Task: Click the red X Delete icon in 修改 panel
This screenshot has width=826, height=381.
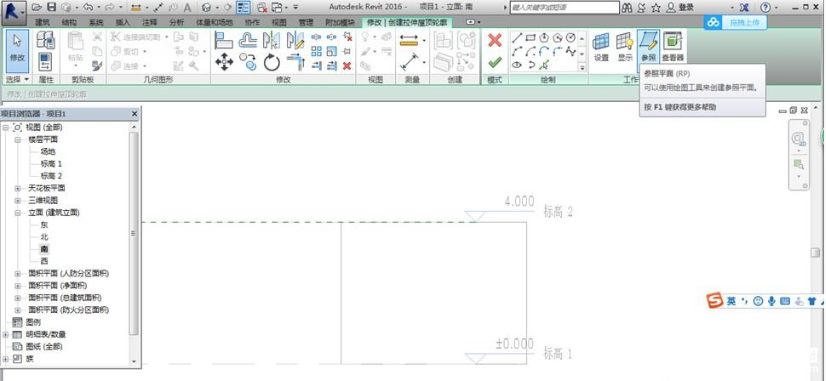Action: [347, 66]
